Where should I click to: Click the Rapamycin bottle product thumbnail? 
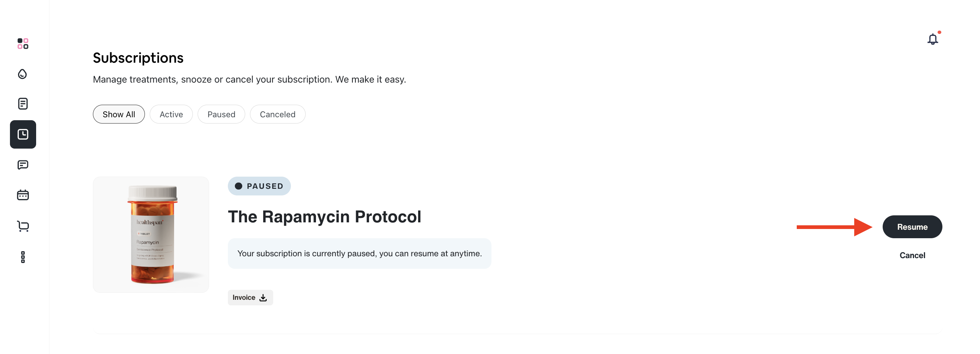pyautogui.click(x=151, y=234)
